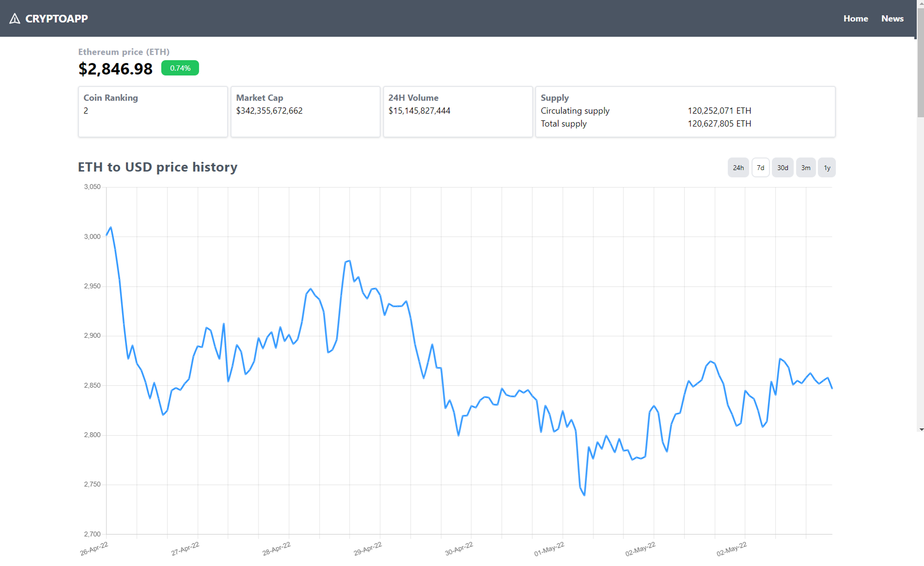This screenshot has height=566, width=924.
Task: Click the scrollbar down arrow
Action: pyautogui.click(x=921, y=429)
